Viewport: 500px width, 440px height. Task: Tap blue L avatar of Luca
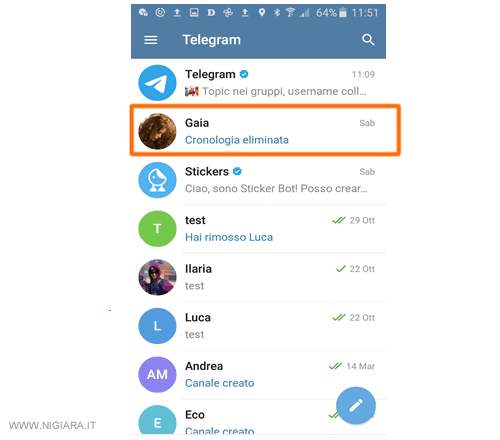(157, 326)
